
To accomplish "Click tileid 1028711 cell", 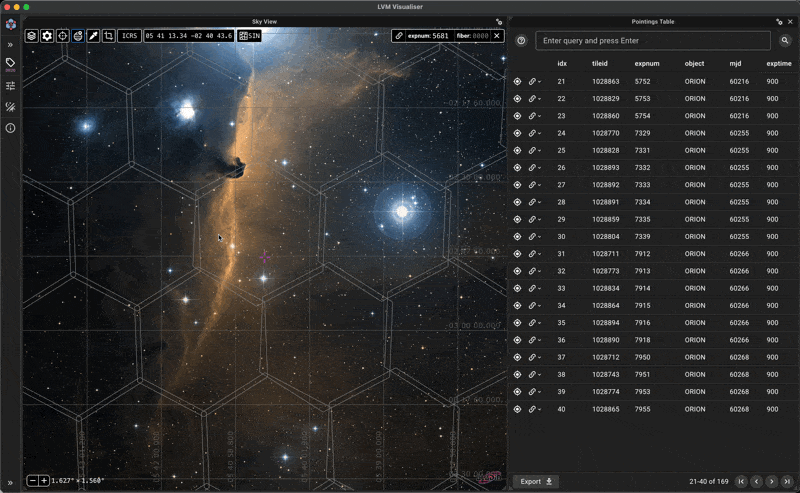I will tap(606, 254).
